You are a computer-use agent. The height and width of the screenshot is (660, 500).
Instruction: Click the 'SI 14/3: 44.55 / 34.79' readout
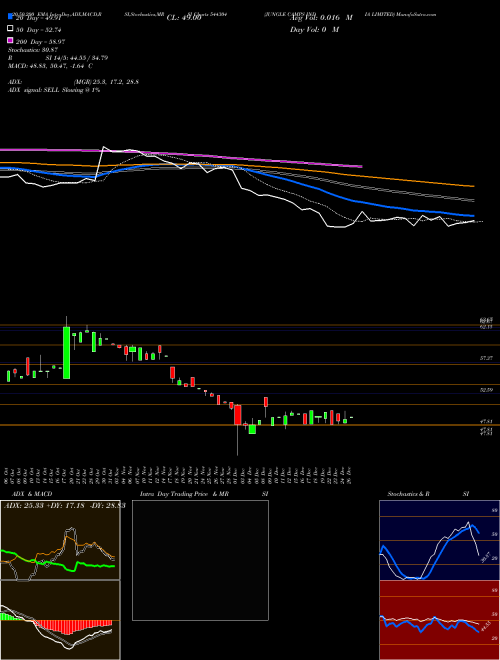tap(77, 58)
